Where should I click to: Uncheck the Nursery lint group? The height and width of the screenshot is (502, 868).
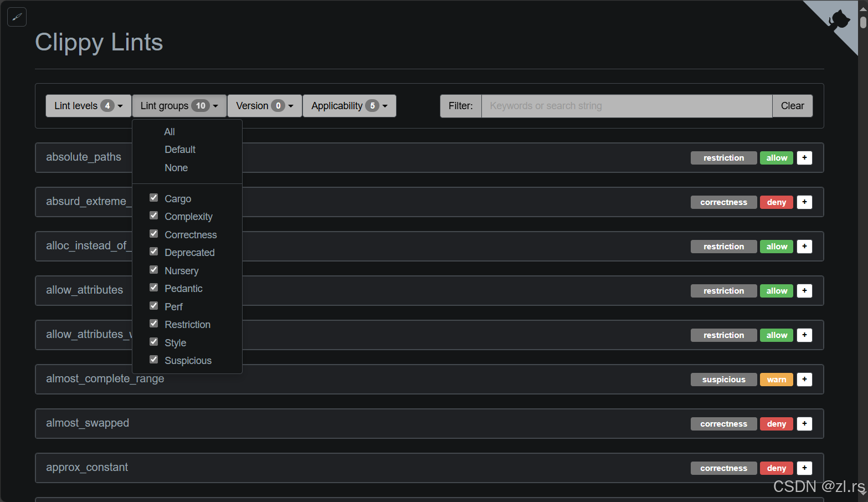pyautogui.click(x=154, y=270)
